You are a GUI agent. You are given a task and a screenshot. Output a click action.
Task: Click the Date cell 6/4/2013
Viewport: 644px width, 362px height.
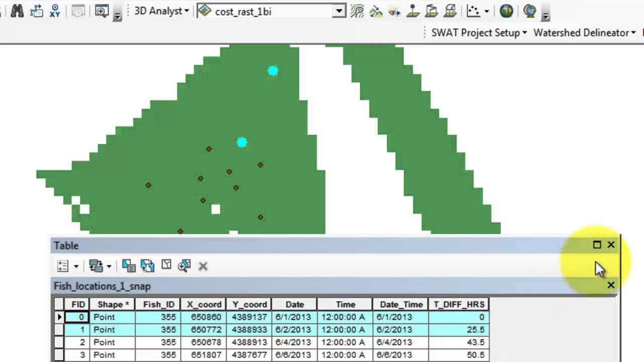point(294,342)
